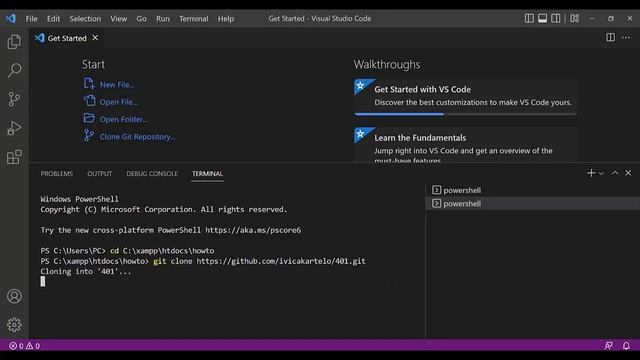This screenshot has width=640, height=360.
Task: Select the first powershell terminal
Action: pyautogui.click(x=533, y=190)
